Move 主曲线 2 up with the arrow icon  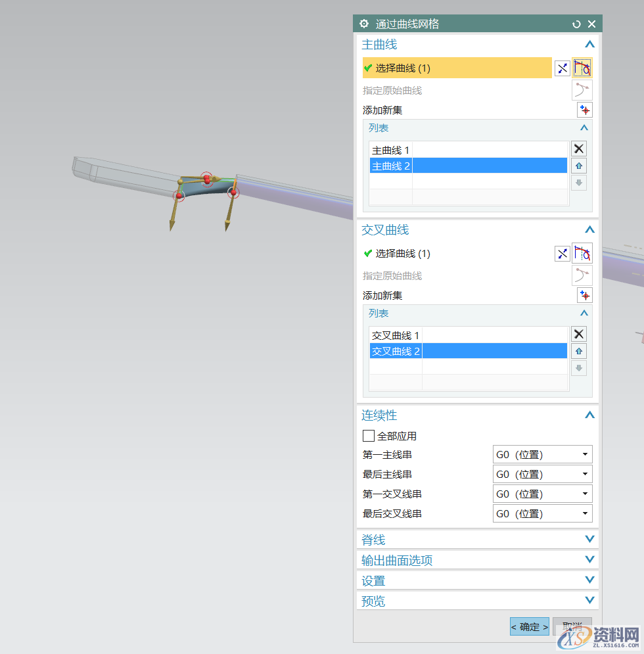point(578,165)
